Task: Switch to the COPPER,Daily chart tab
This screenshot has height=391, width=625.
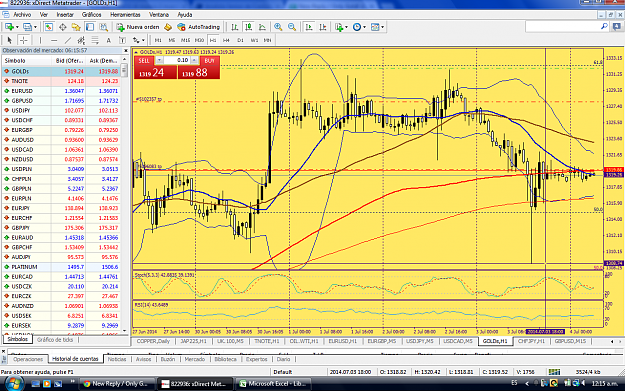Action: coord(153,342)
